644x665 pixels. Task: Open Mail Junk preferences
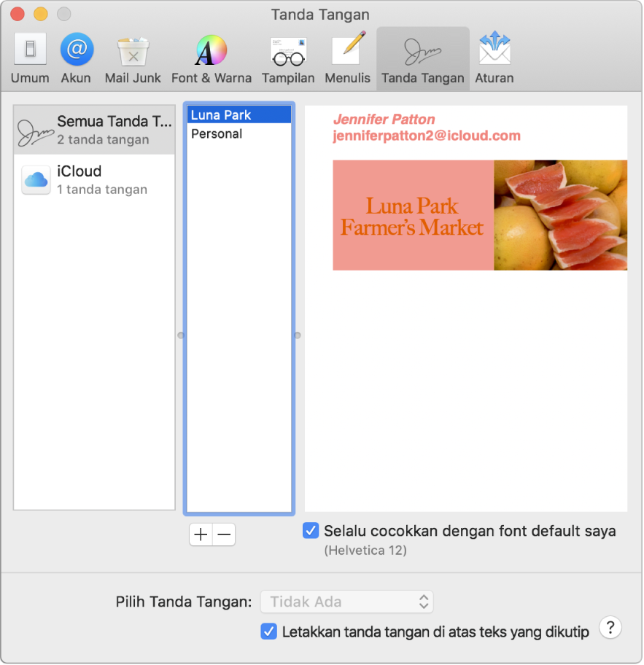point(133,59)
